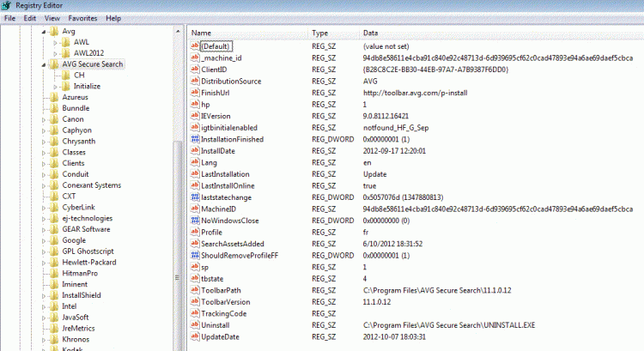Image resolution: width=644 pixels, height=351 pixels.
Task: Select the Azureus key
Action: pos(75,97)
